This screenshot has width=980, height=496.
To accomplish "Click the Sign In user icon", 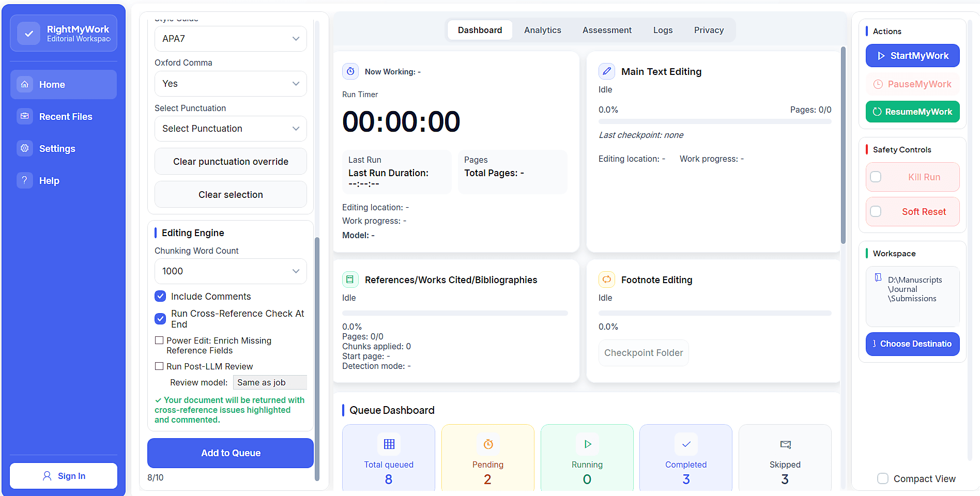I will (47, 476).
